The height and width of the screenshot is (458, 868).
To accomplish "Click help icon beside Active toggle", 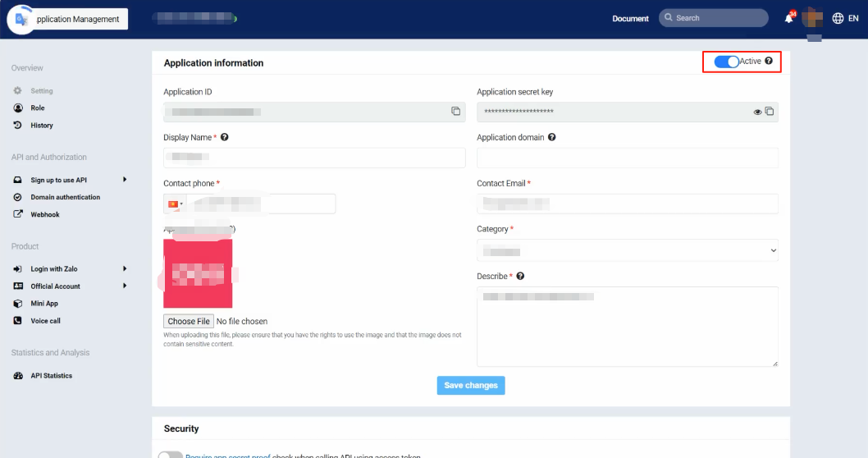I will pyautogui.click(x=769, y=62).
